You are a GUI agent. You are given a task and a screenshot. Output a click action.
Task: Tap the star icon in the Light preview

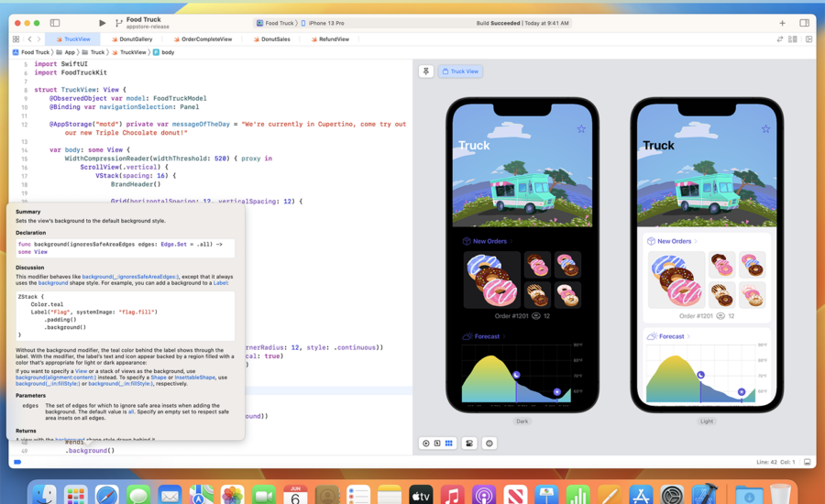tap(765, 129)
